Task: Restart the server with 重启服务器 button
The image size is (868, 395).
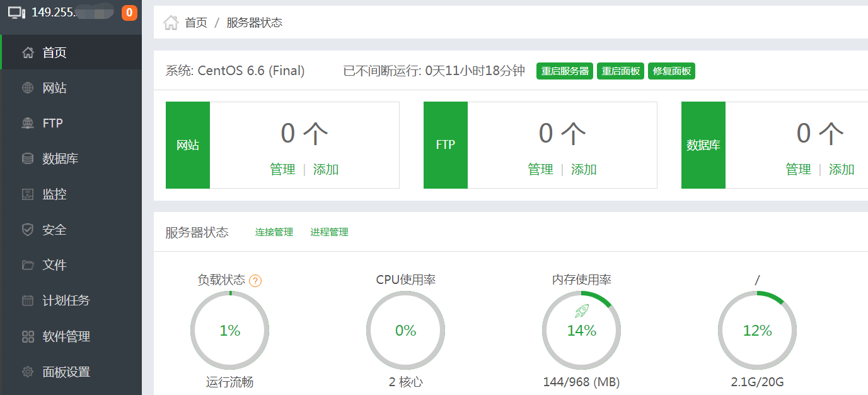Action: click(x=565, y=71)
